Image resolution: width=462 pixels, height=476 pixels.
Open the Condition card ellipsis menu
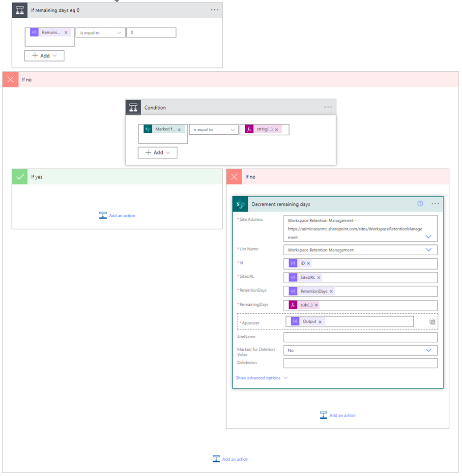pos(328,107)
